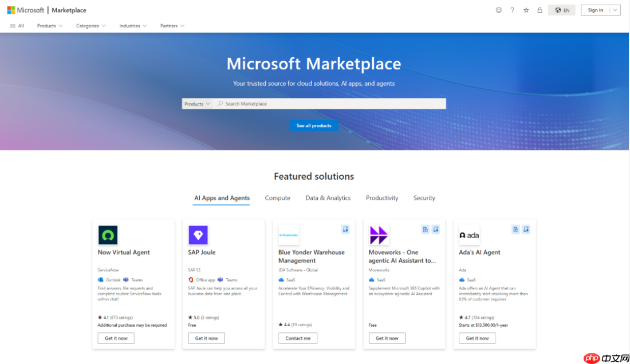Click the ServiceNow logo on Now Virtual Agent
This screenshot has width=630, height=364.
point(107,235)
